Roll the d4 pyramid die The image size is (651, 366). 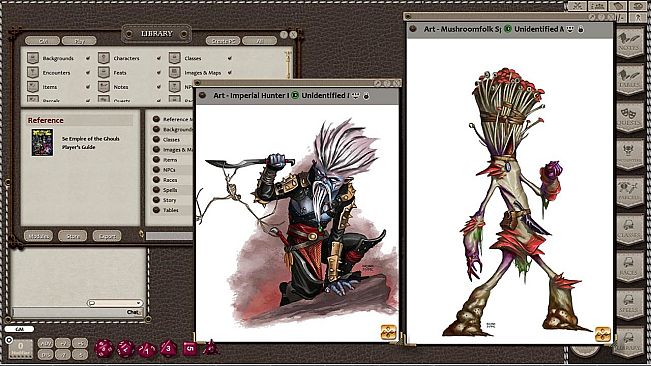[x=210, y=347]
